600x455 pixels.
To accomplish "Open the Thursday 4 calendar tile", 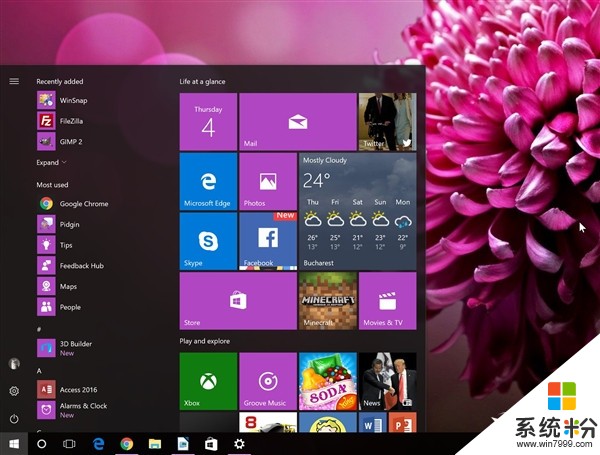I will click(x=208, y=122).
